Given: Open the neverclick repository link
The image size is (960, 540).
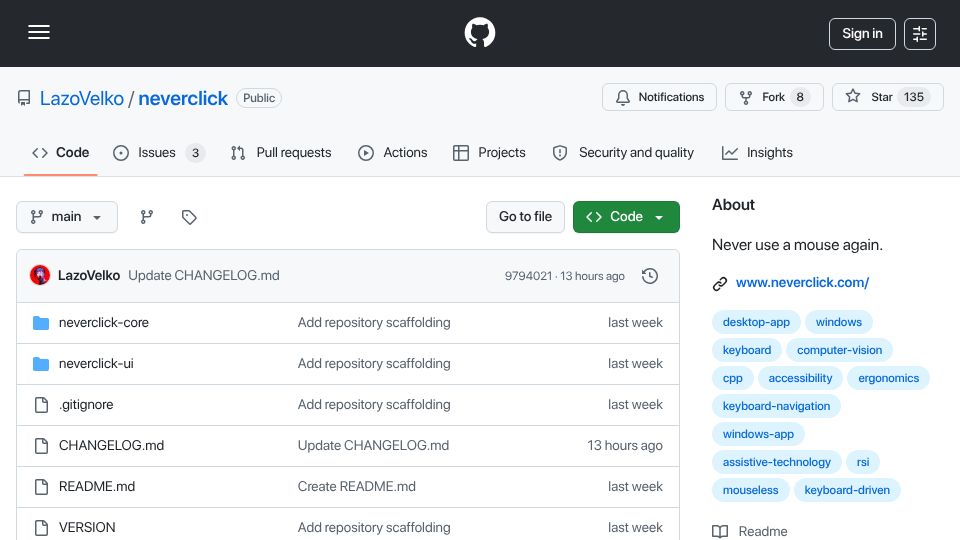Looking at the screenshot, I should coord(183,99).
